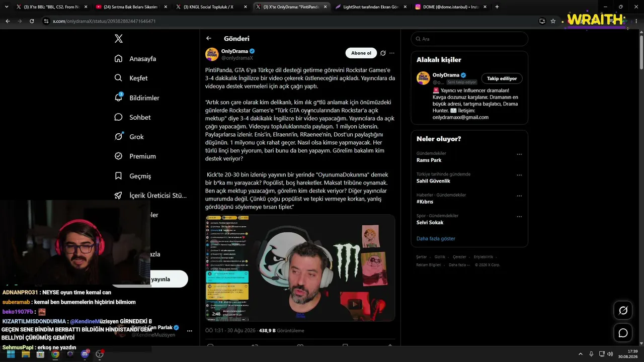Open Gizlilik footer link
644x362 pixels.
[440, 257]
